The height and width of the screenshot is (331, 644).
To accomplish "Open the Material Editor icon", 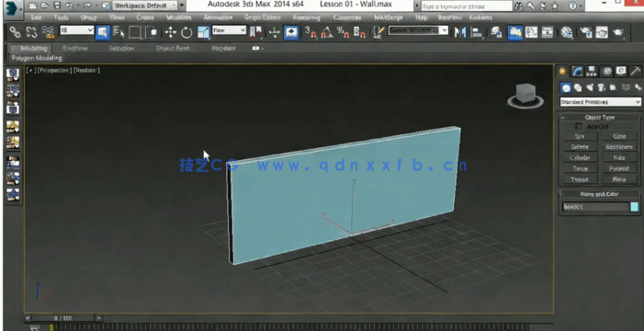I will pos(567,32).
